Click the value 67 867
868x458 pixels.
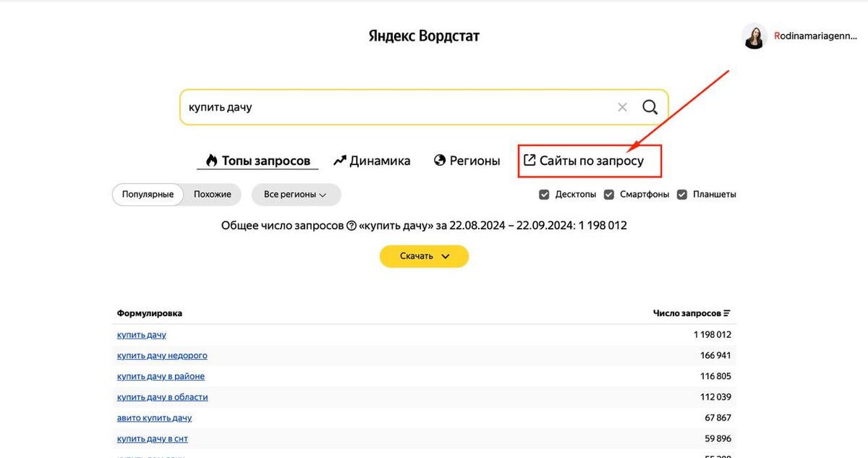[718, 418]
